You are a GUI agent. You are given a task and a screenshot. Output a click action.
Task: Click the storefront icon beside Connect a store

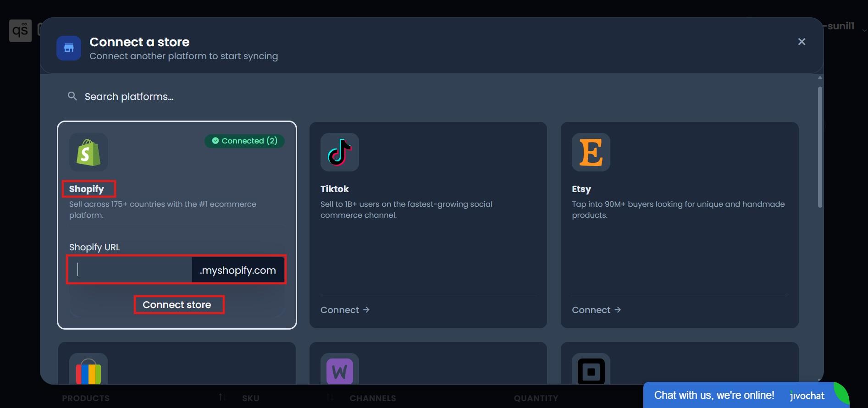coord(69,48)
